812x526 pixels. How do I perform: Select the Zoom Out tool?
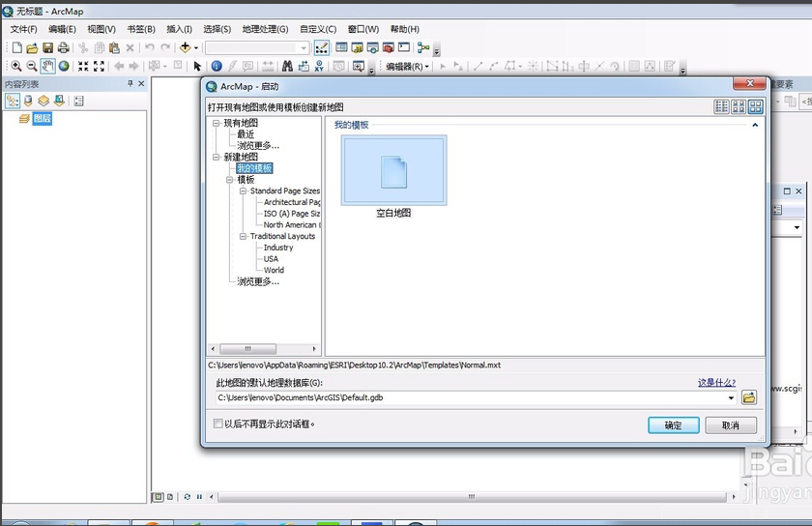[x=32, y=66]
